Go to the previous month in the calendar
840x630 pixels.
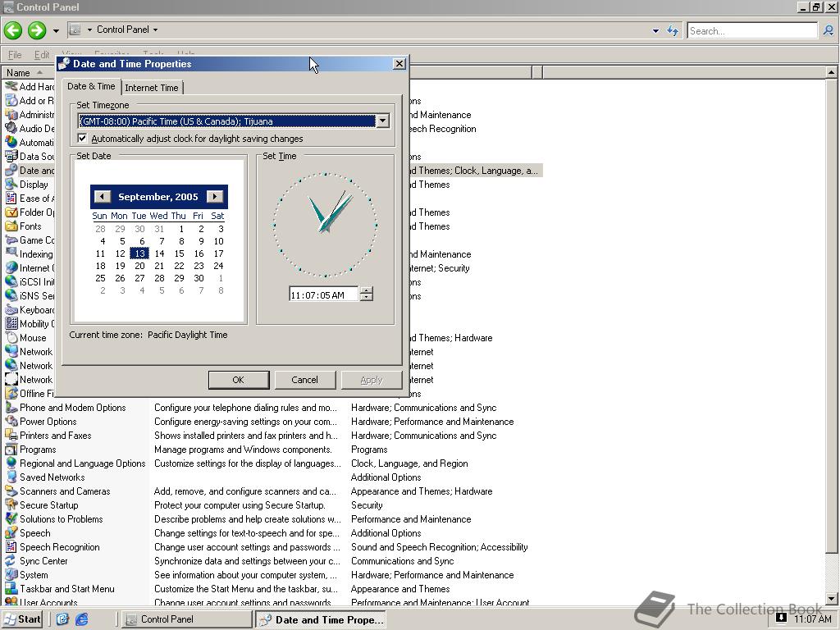pos(103,197)
